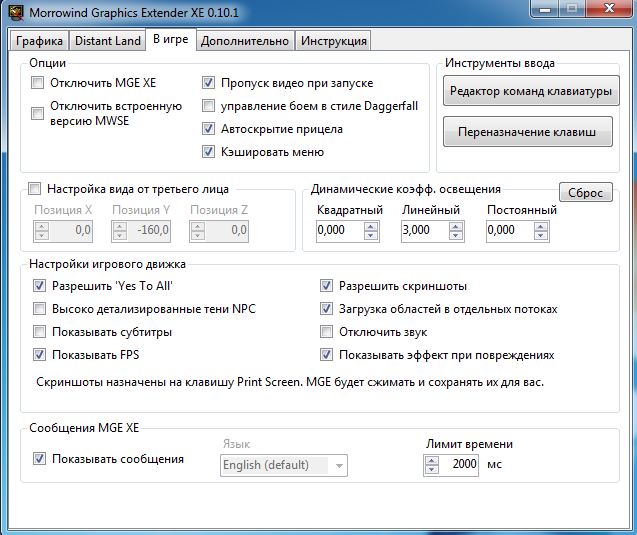Image resolution: width=637 pixels, height=535 pixels.
Task: Click the Позиция X value field
Action: click(70, 232)
